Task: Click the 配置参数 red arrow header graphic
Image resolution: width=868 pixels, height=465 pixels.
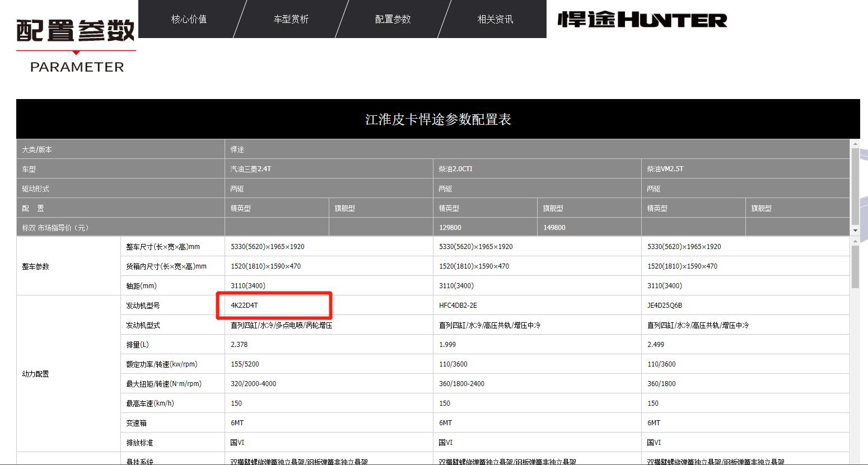Action: pyautogui.click(x=74, y=31)
